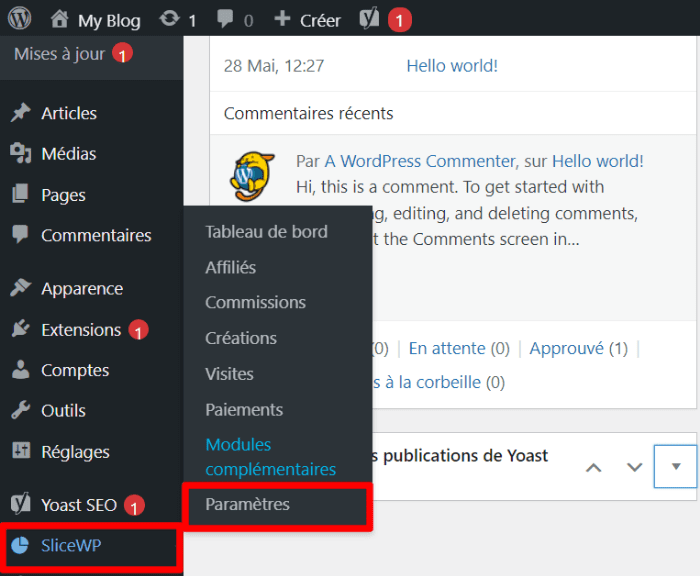Open My Blog site name
Screen dimensions: 700x576
[109, 21]
